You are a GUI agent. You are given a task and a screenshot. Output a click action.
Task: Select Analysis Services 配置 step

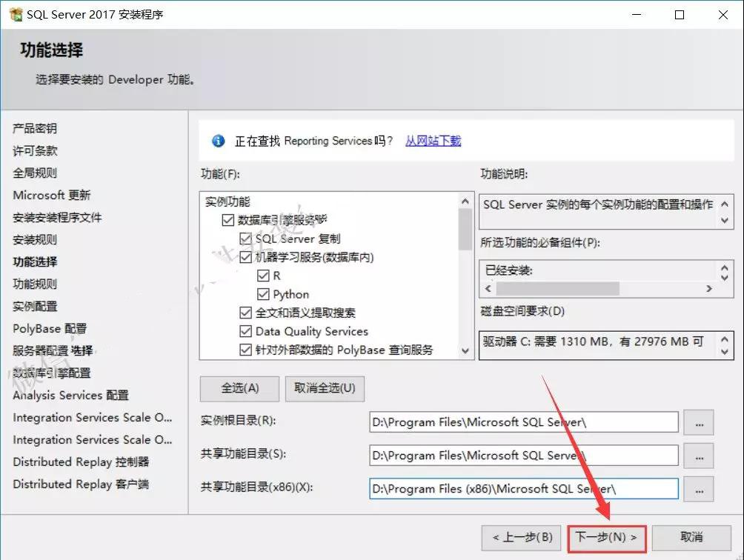point(70,396)
